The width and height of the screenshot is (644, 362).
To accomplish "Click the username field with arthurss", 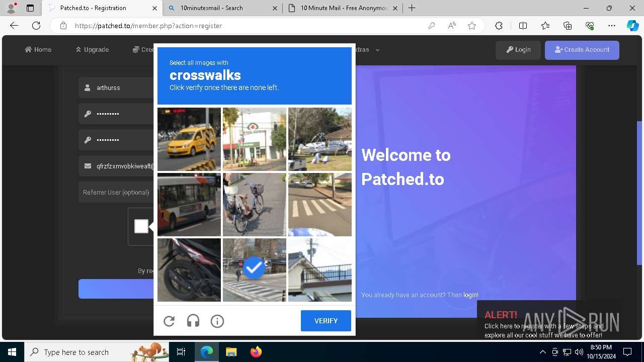I will (x=116, y=87).
